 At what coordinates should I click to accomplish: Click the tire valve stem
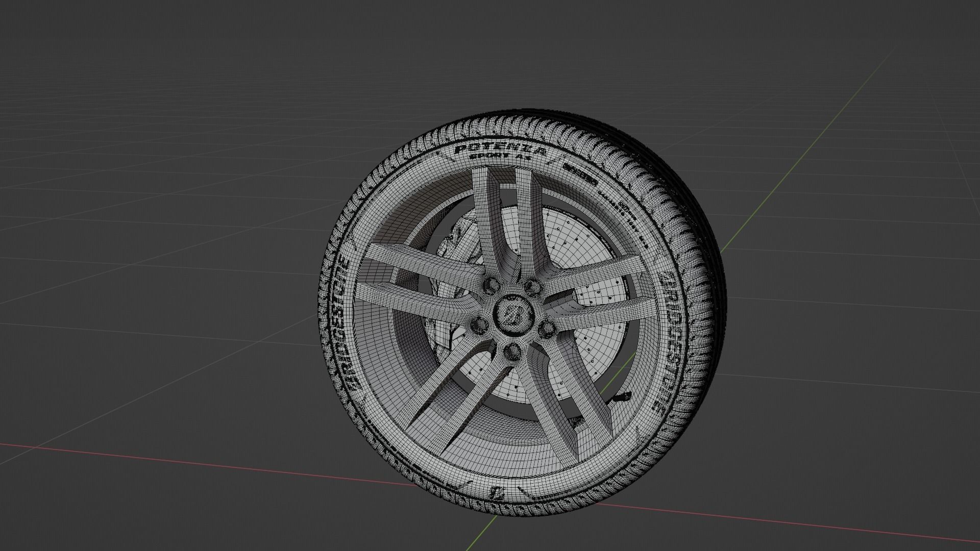[x=622, y=397]
